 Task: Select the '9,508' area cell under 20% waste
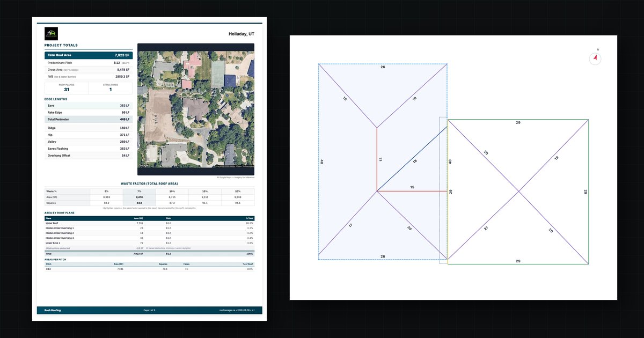(238, 197)
